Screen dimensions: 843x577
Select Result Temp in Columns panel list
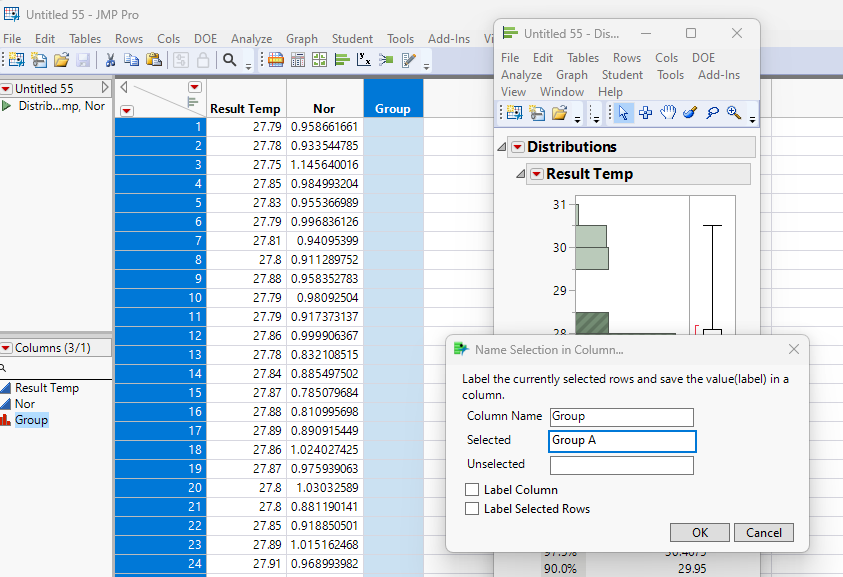(x=47, y=388)
